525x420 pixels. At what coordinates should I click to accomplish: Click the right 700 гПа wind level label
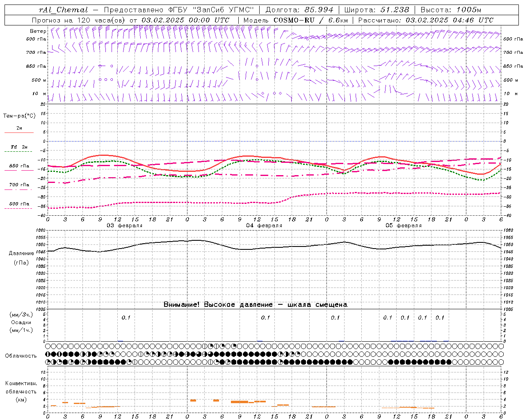coord(513,52)
